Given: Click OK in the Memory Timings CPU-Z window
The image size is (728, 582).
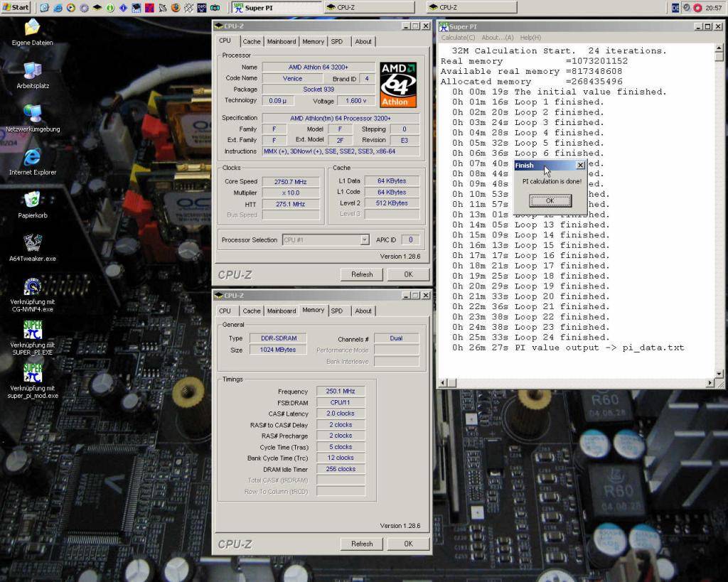Looking at the screenshot, I should pos(408,544).
